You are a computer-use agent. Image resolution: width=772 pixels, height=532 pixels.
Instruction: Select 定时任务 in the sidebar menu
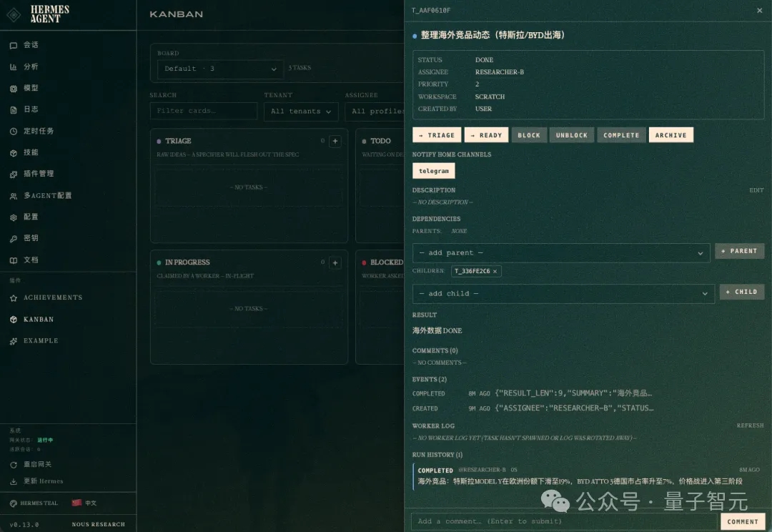pos(39,131)
